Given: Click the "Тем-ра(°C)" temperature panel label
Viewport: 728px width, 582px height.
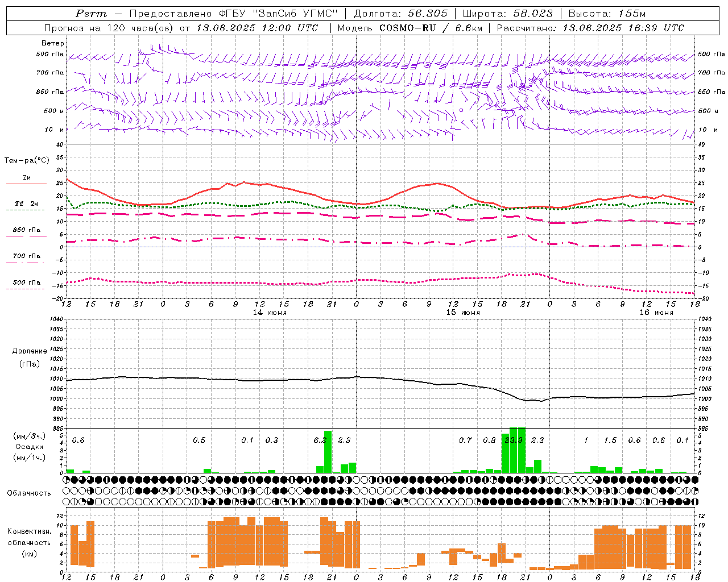Looking at the screenshot, I should click(x=27, y=161).
